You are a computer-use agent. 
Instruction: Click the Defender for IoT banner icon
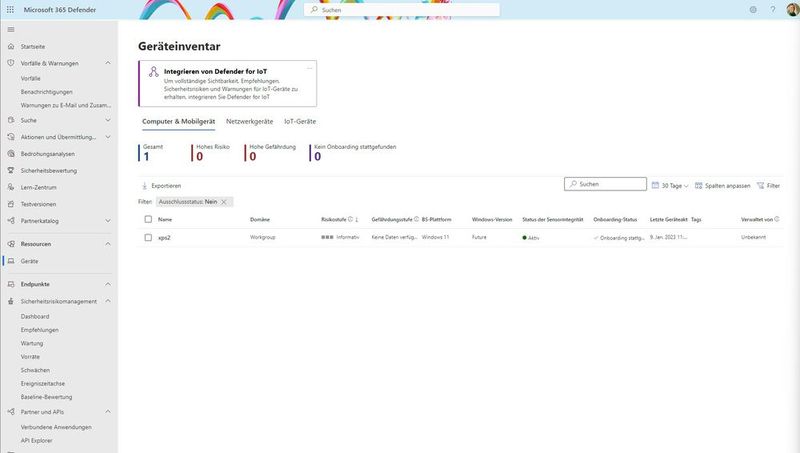pos(154,71)
